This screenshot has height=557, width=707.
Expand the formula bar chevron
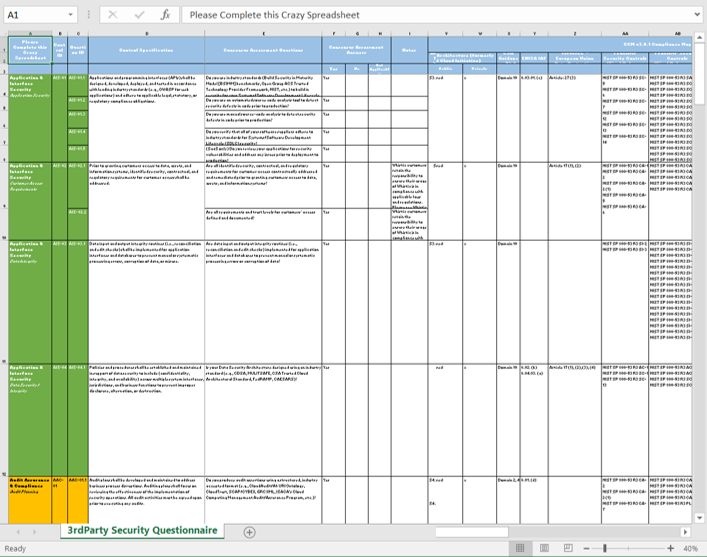(697, 15)
